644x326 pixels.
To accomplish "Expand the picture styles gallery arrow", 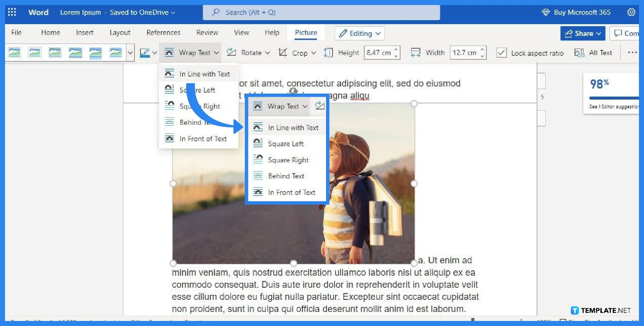I will pyautogui.click(x=130, y=52).
